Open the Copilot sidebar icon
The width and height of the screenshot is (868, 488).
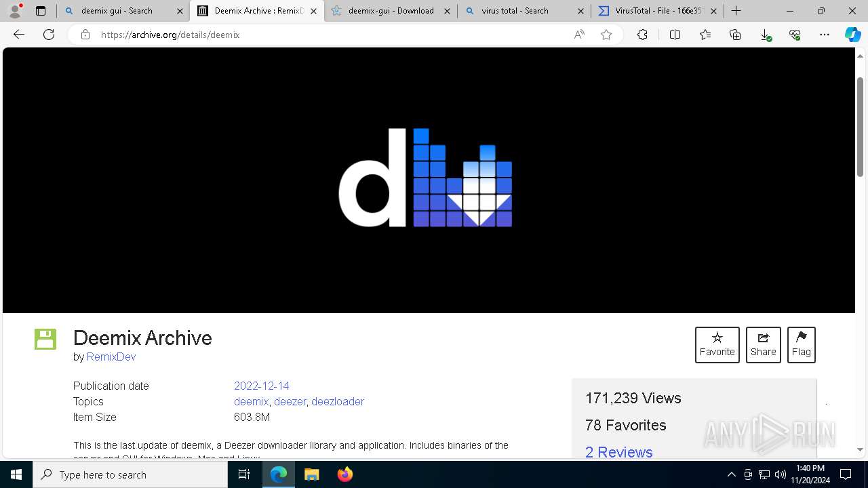[852, 35]
